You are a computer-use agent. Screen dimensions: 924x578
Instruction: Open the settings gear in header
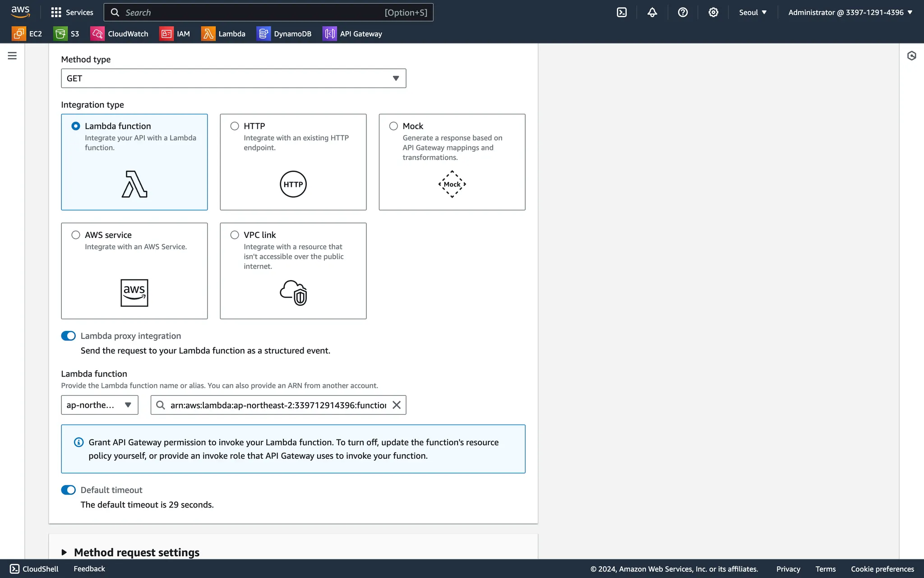(713, 13)
